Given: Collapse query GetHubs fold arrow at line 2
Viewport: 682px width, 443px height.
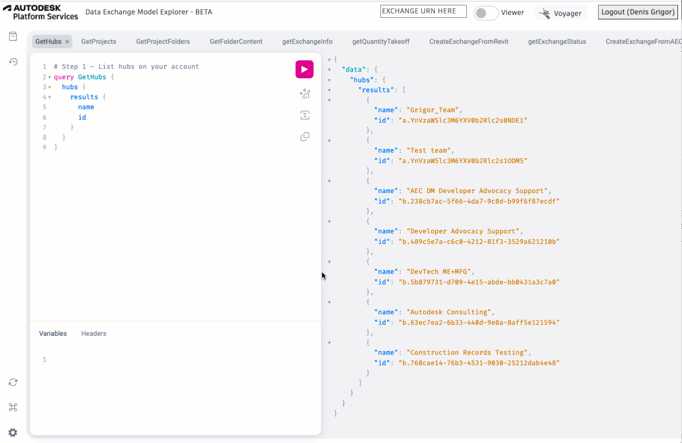Looking at the screenshot, I should coord(50,77).
